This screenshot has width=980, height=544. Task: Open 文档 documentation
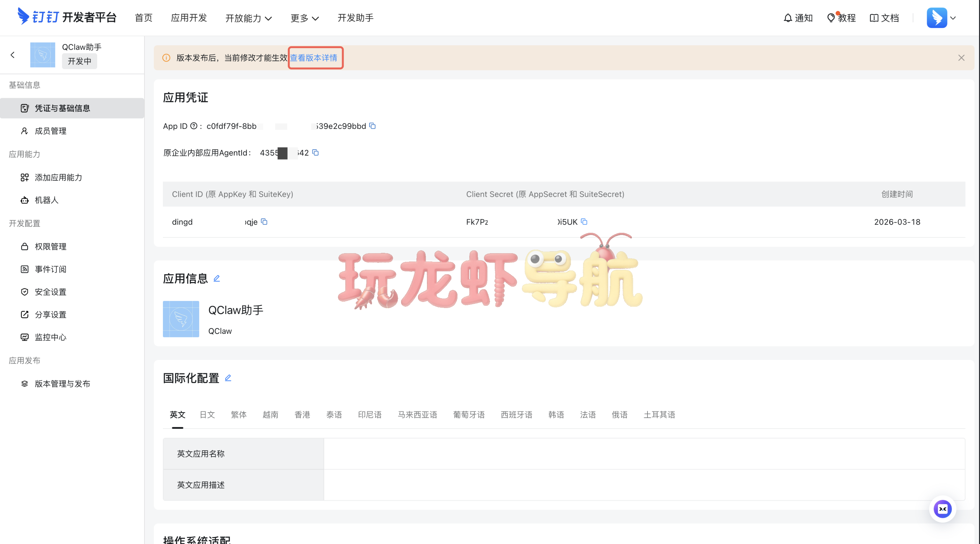pos(884,18)
